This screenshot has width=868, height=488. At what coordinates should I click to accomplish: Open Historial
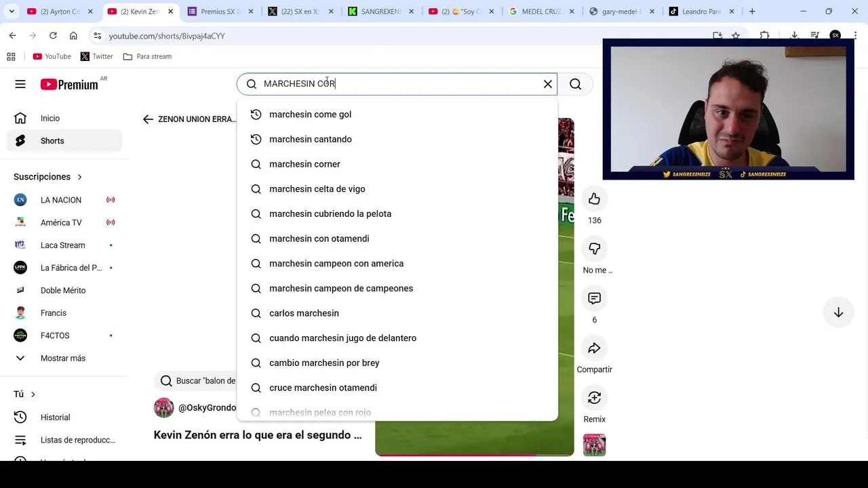click(x=65, y=418)
